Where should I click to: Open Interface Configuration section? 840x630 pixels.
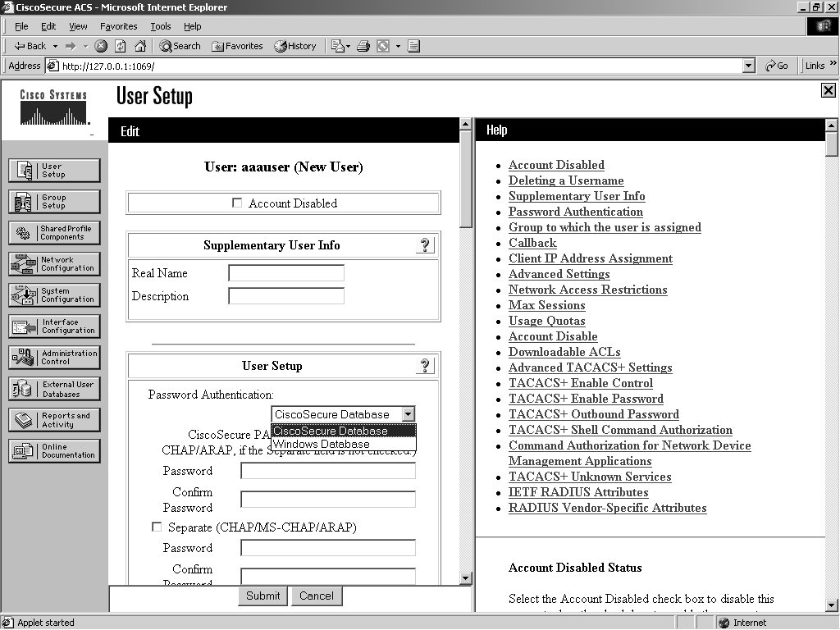[54, 326]
